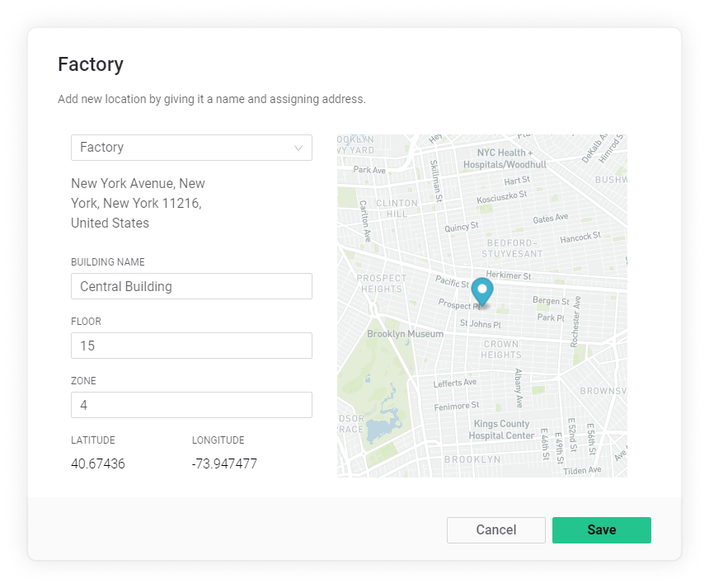The image size is (709, 588).
Task: Save the new location
Action: tap(601, 530)
